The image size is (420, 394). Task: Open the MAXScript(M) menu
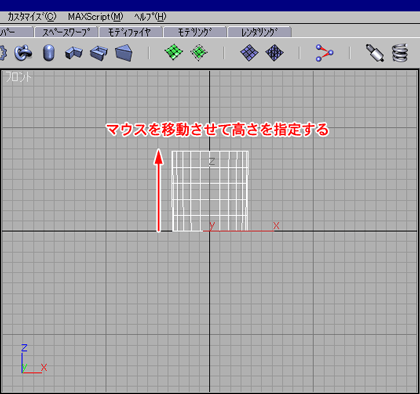[95, 17]
